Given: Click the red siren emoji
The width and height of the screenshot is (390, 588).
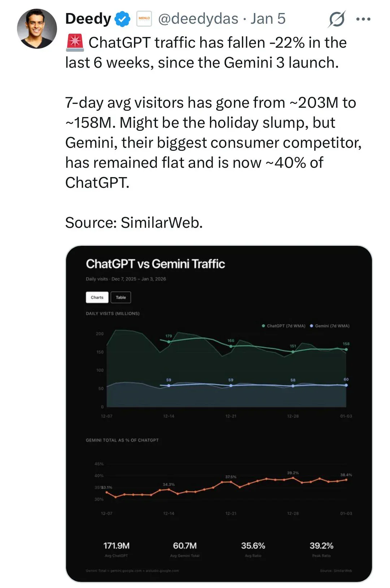Looking at the screenshot, I should pos(75,43).
